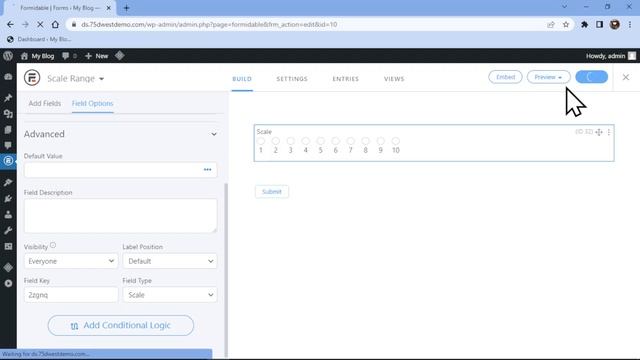Go to the browser home page
Screen dimensions: 640x360
tap(55, 24)
